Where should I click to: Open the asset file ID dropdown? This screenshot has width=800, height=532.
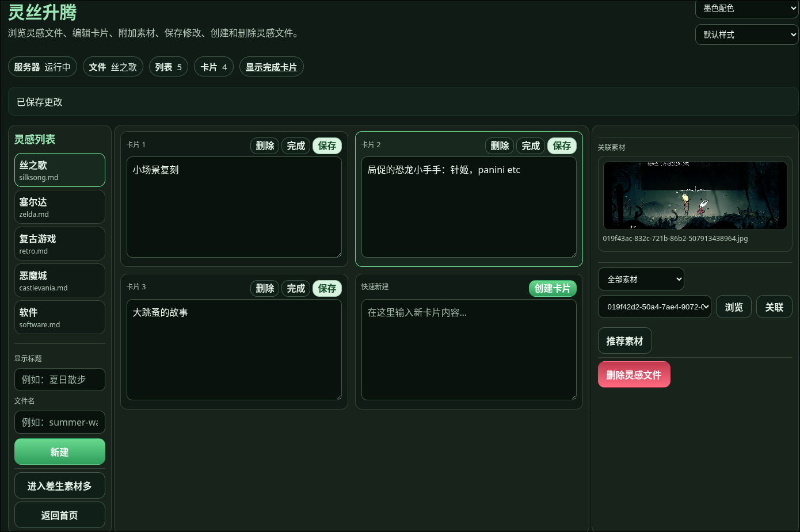[655, 307]
